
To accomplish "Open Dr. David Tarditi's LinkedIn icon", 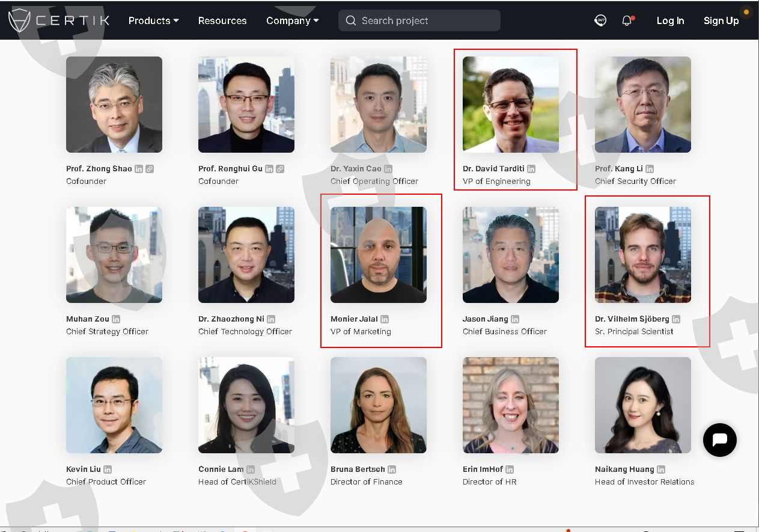I will coord(531,169).
